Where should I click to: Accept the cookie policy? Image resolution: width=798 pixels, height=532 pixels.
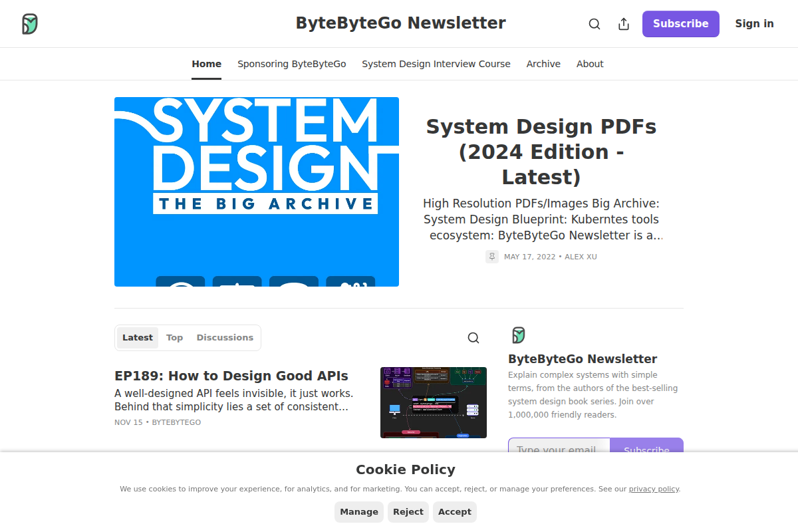point(455,511)
